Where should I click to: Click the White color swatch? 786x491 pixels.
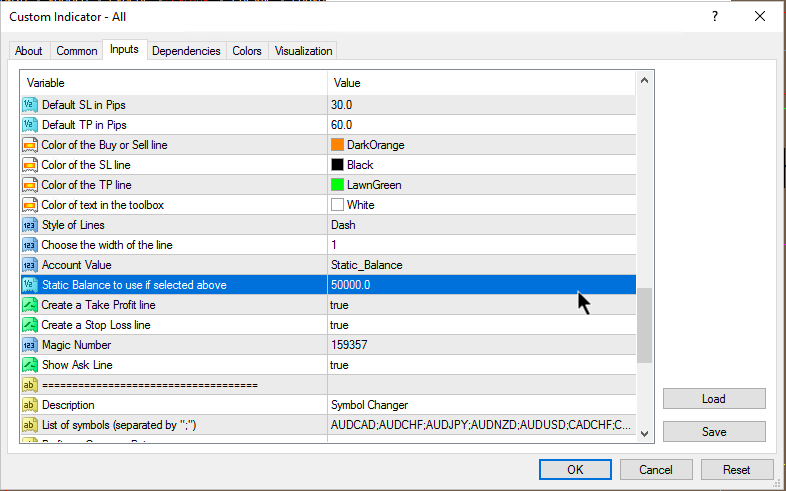pos(337,205)
